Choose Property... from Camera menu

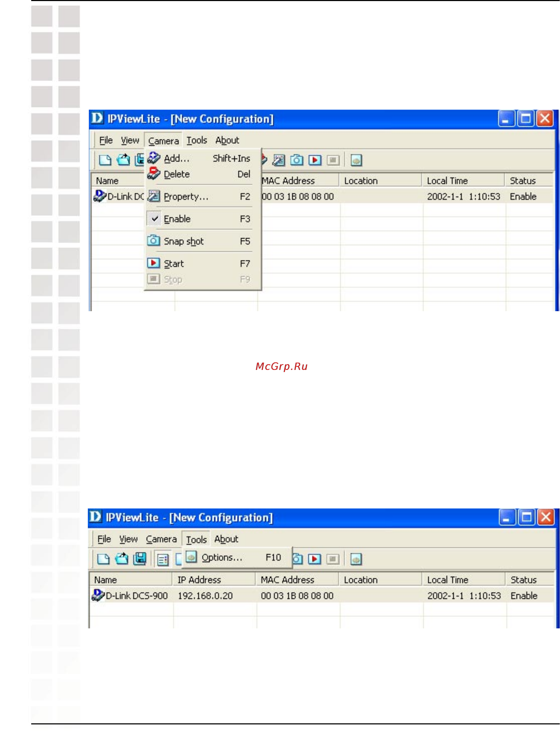[203, 197]
